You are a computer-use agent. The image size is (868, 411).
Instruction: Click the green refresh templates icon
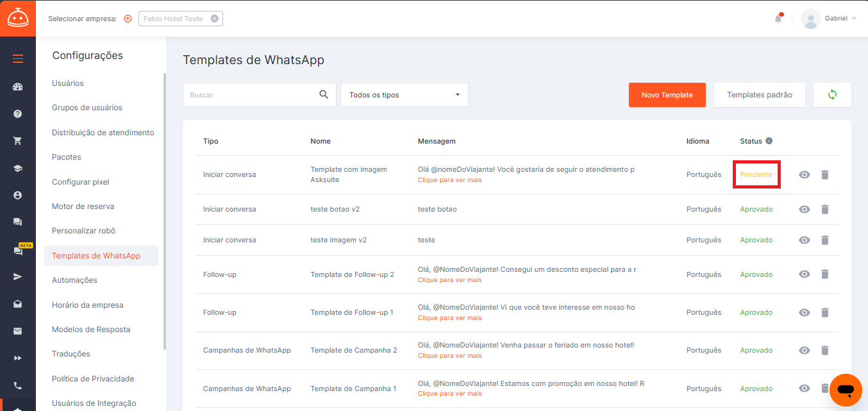832,95
